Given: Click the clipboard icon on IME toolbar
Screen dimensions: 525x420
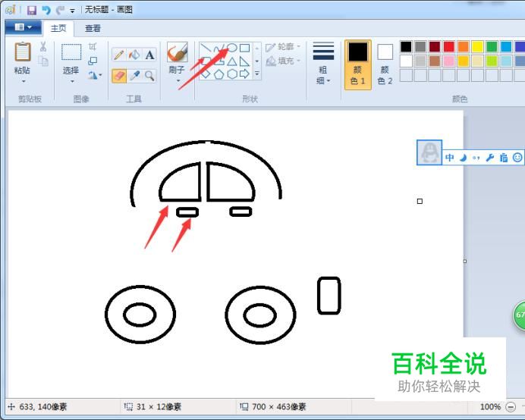Looking at the screenshot, I should point(504,157).
